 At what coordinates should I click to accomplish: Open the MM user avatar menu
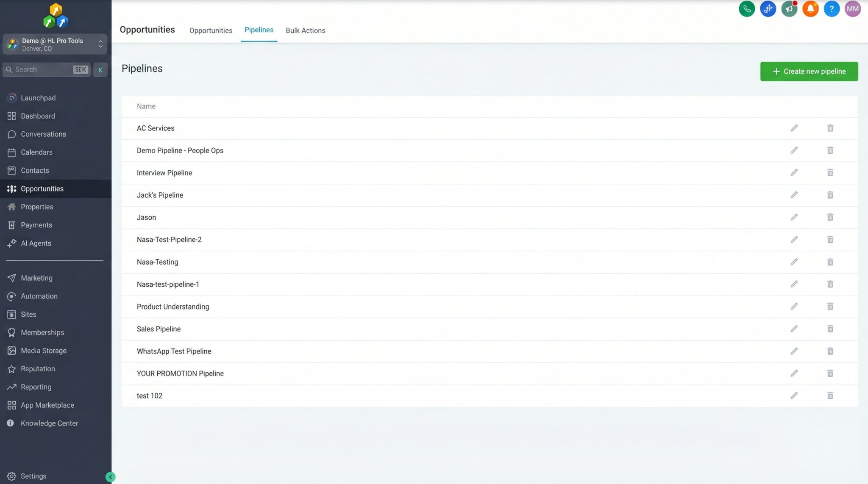pos(852,8)
